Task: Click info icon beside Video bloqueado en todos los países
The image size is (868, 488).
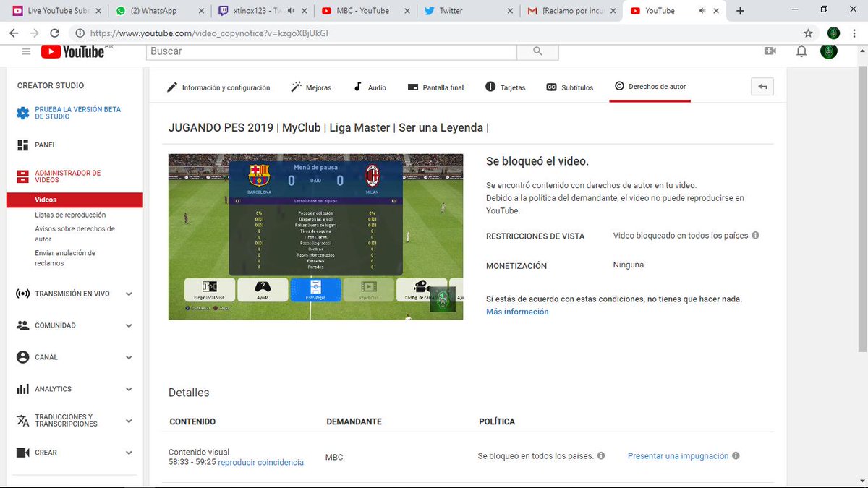Action: [x=755, y=236]
